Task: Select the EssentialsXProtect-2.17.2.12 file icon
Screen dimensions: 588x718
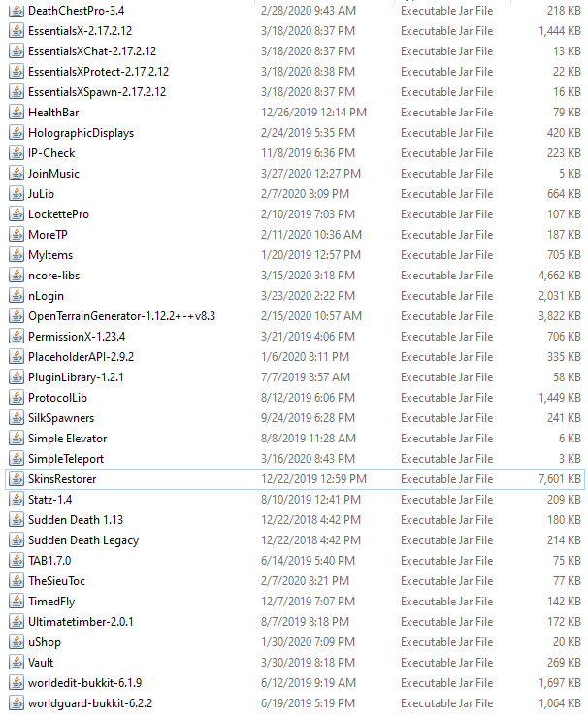Action: tap(16, 72)
